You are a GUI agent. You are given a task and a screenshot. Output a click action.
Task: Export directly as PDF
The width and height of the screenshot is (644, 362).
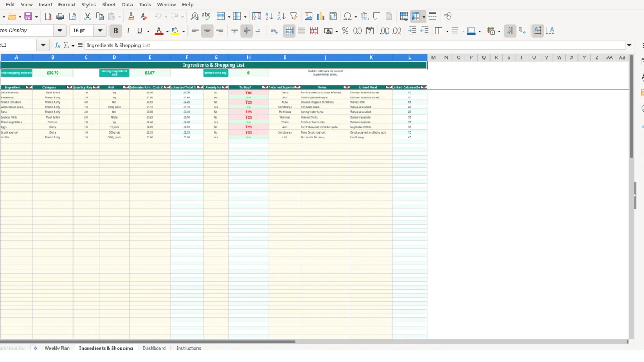(x=48, y=17)
